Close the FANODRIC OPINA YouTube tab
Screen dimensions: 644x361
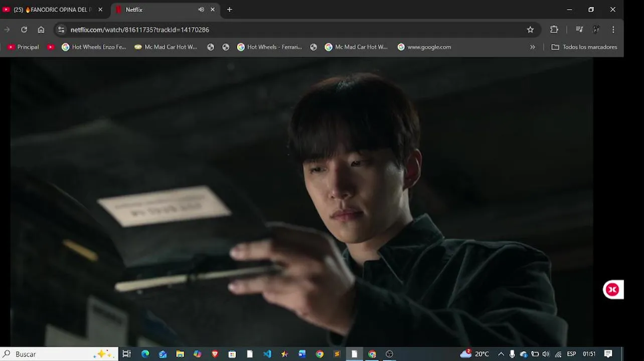[x=100, y=10]
